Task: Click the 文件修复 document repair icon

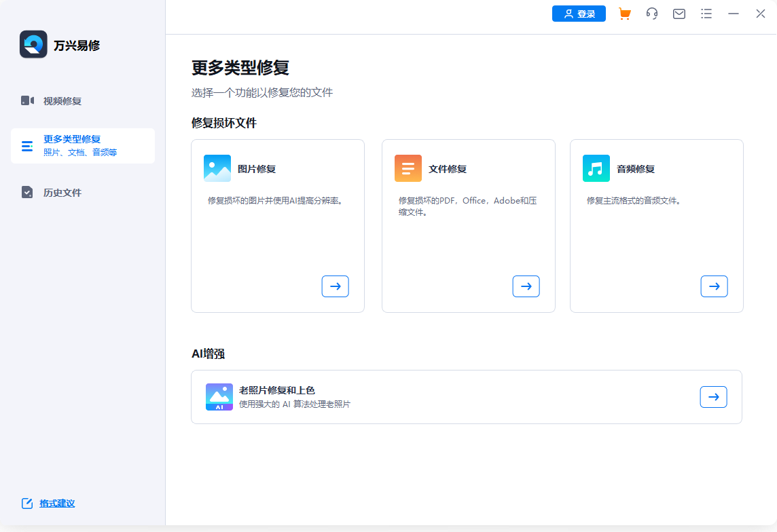Action: tap(408, 168)
